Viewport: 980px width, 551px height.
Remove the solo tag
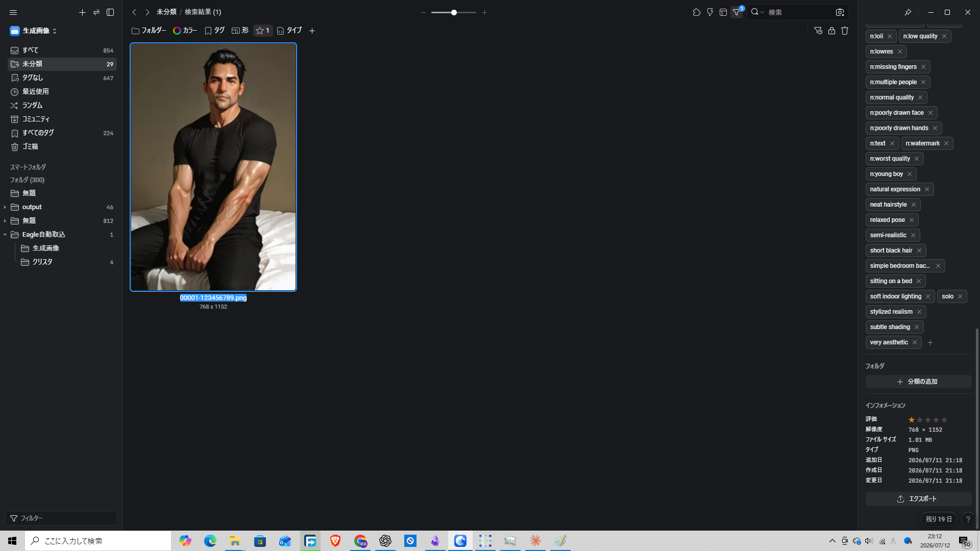[960, 296]
